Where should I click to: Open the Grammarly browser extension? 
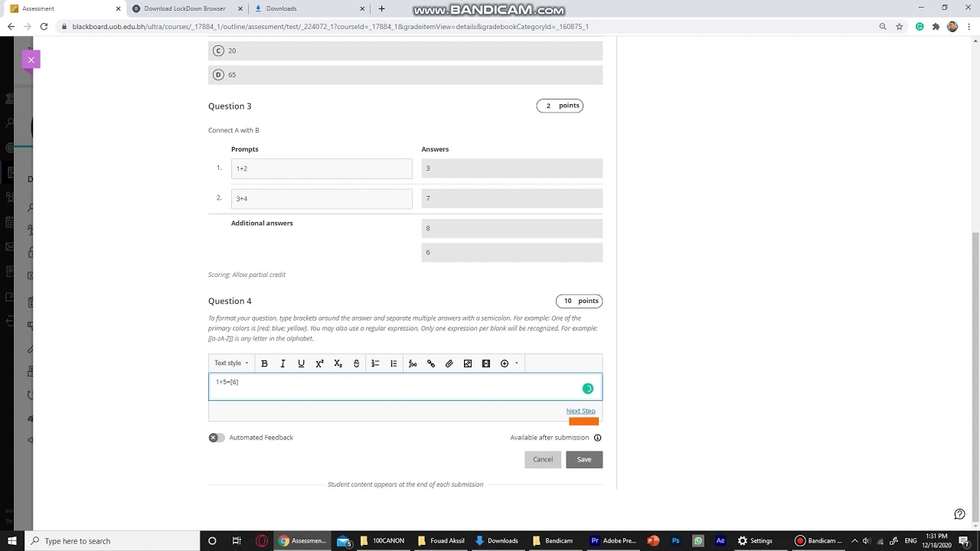click(x=920, y=26)
